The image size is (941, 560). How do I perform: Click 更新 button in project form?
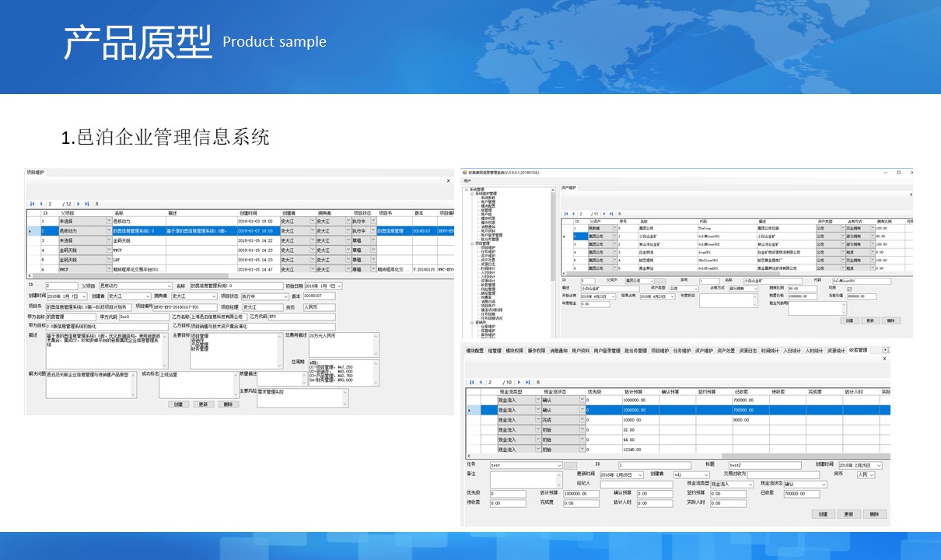point(203,404)
